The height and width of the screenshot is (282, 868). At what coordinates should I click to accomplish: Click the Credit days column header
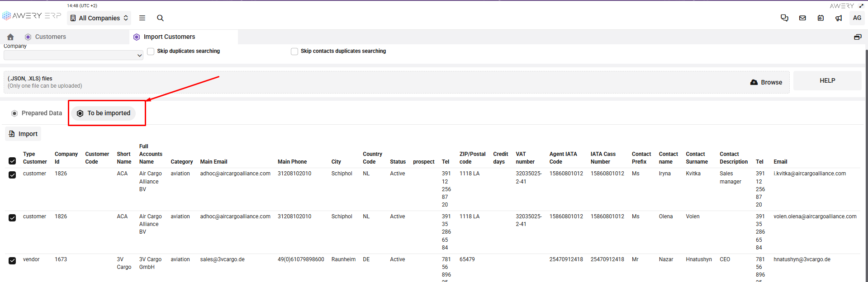500,158
